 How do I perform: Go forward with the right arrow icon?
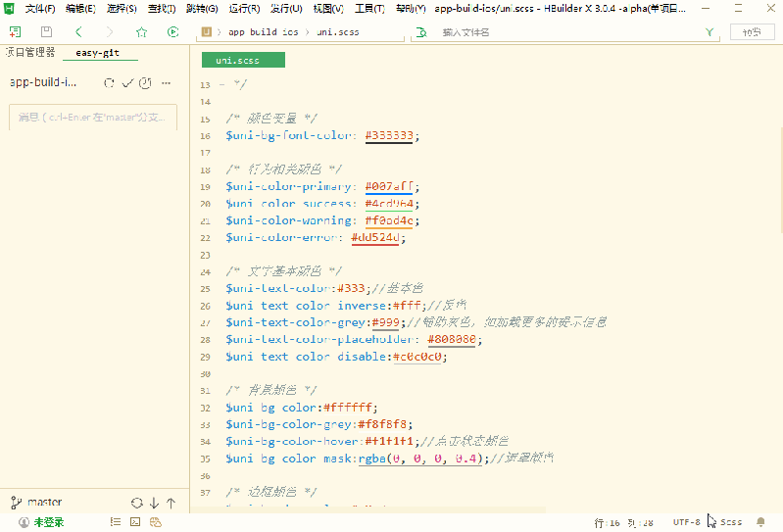pyautogui.click(x=110, y=32)
